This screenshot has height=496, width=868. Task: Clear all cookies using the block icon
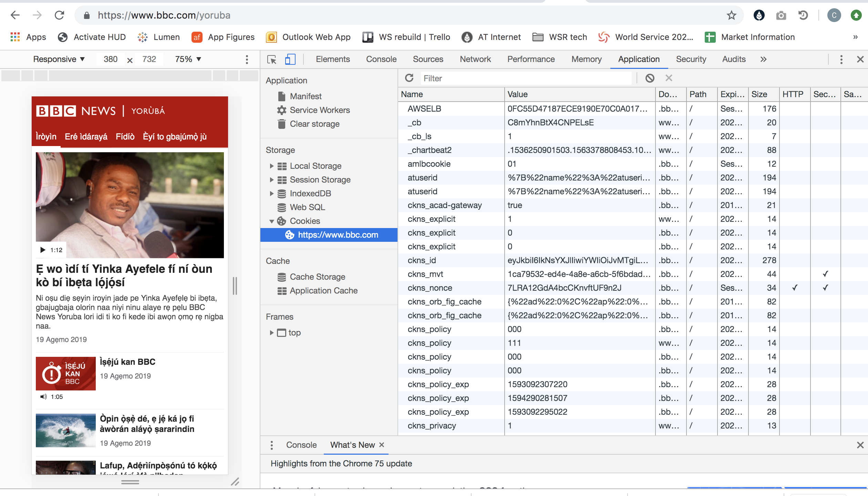(x=650, y=78)
